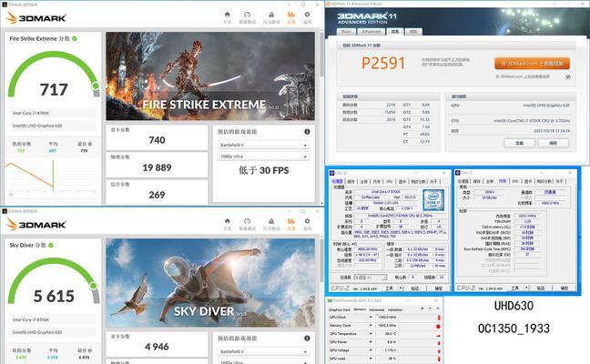Select the SPD tab in right CPU-Z window

[515, 181]
